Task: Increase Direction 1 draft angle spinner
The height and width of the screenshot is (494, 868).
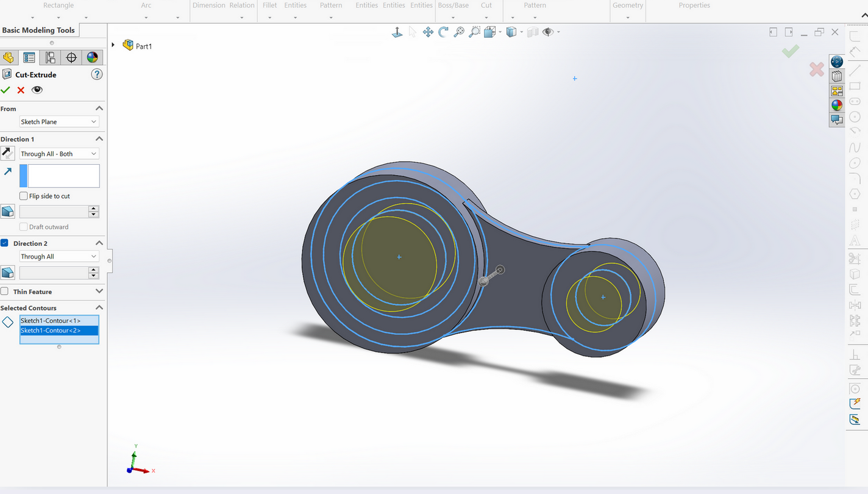Action: pos(93,209)
